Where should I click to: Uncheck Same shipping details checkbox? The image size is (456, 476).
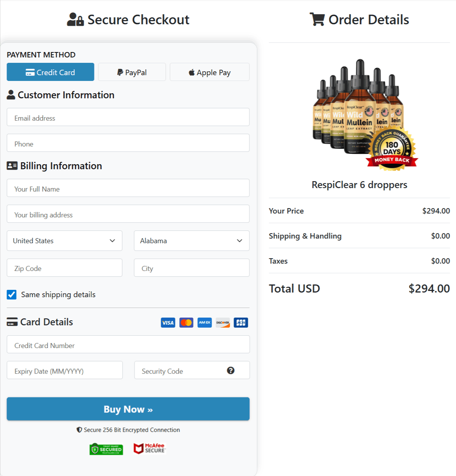[x=12, y=295]
